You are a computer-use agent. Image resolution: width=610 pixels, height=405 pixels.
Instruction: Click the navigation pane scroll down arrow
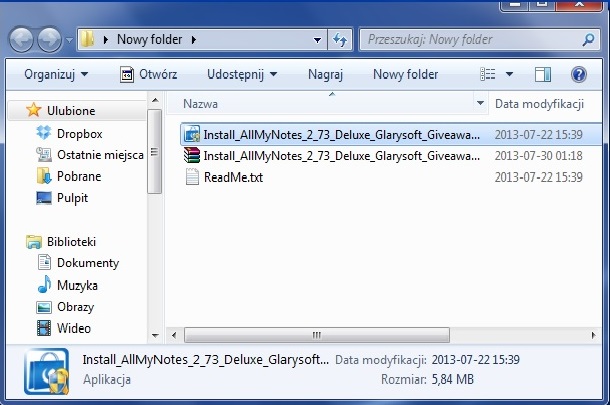(155, 335)
